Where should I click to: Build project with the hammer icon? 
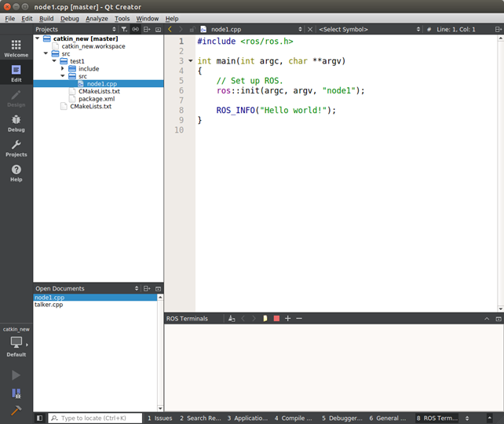point(16,410)
